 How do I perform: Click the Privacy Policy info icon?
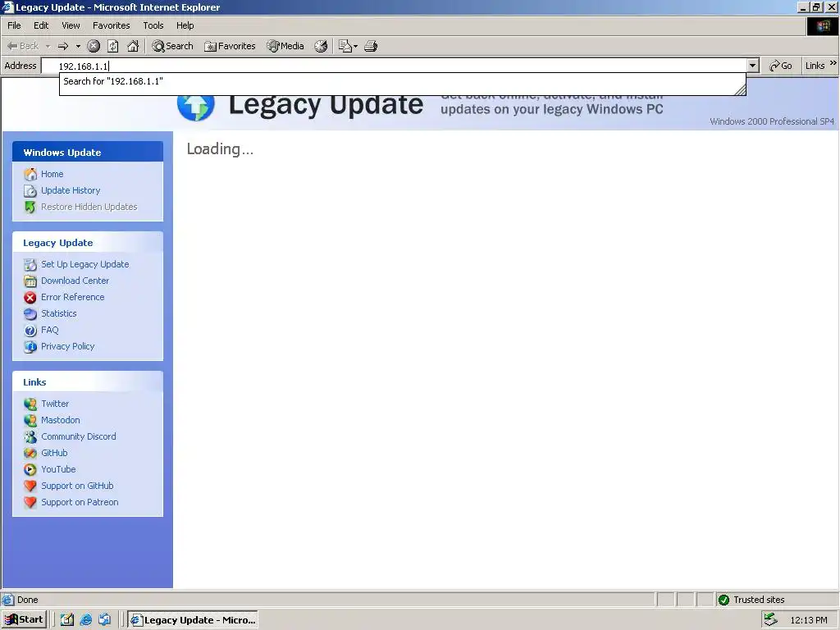tap(30, 347)
